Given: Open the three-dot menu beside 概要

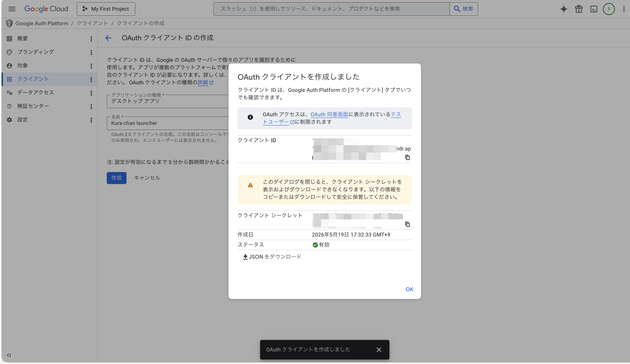Looking at the screenshot, I should pyautogui.click(x=91, y=39).
